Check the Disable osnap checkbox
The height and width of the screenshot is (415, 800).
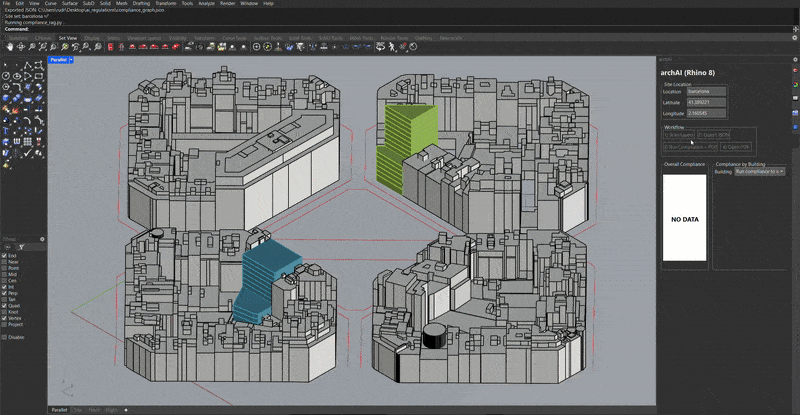coord(4,337)
